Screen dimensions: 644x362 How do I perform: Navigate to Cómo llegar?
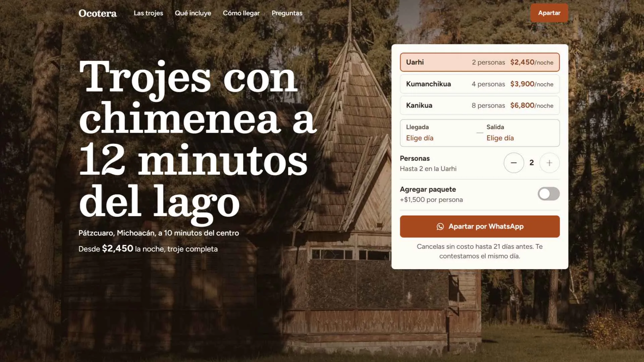[241, 13]
